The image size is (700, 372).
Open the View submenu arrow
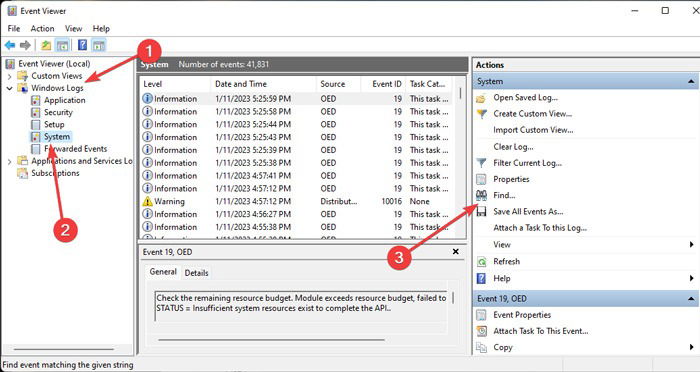click(692, 244)
